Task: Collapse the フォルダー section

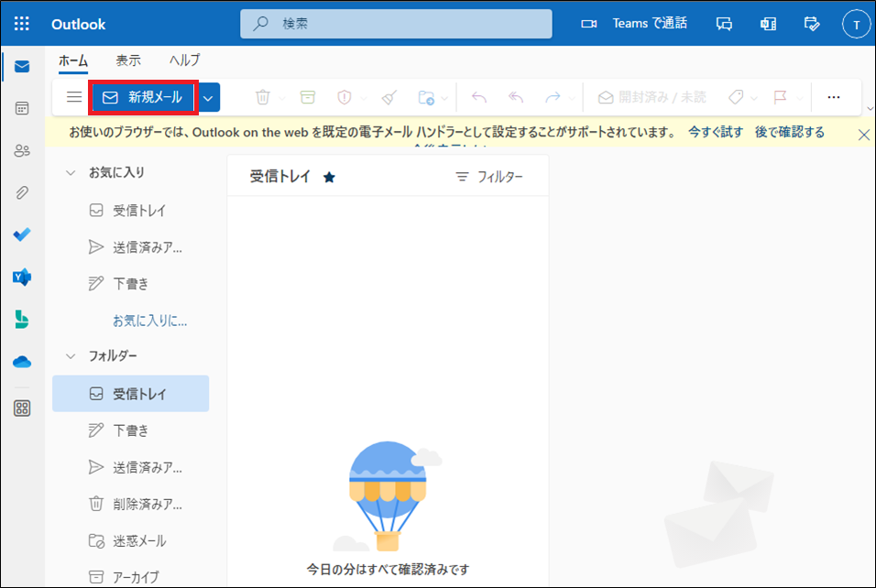Action: click(x=71, y=355)
